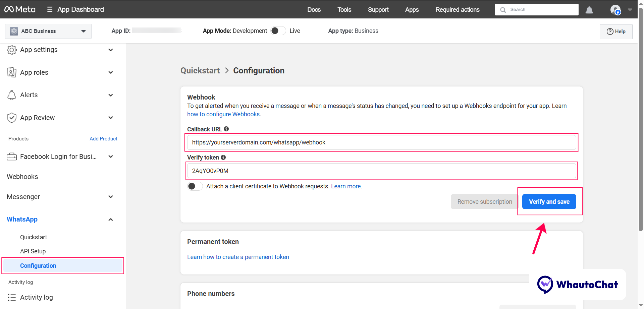The width and height of the screenshot is (644, 309).
Task: Click the Verify and save button
Action: pyautogui.click(x=549, y=201)
